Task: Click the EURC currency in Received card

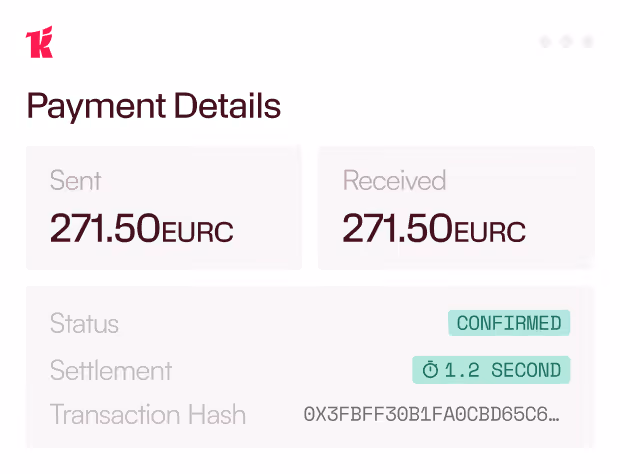Action: point(490,231)
